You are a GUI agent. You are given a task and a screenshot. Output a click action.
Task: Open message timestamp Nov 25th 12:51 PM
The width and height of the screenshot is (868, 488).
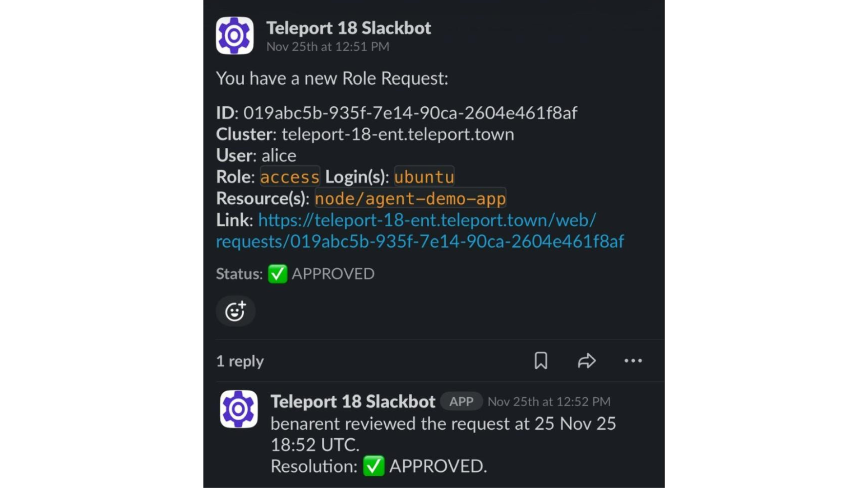coord(328,46)
